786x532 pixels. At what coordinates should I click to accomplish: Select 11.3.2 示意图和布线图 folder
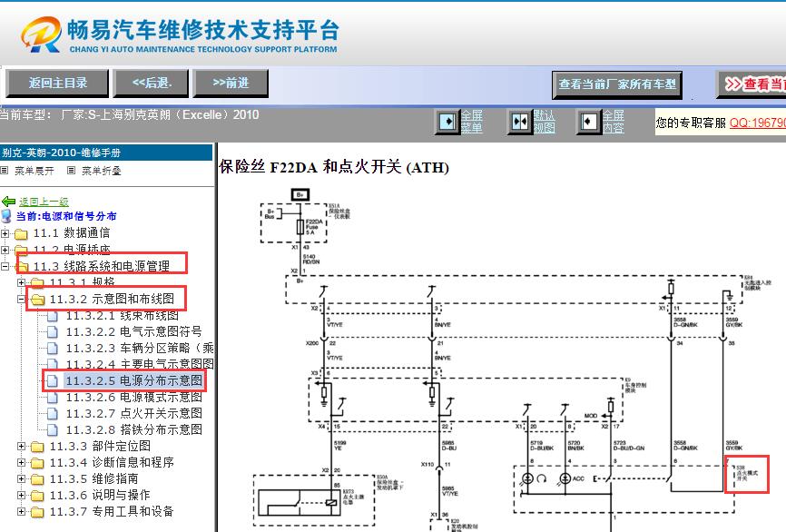click(x=112, y=300)
